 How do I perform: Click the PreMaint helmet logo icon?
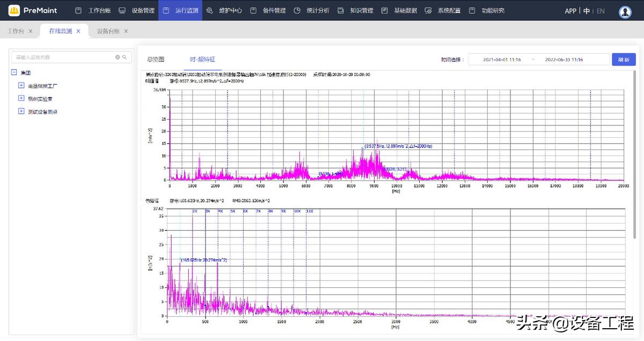[x=14, y=11]
